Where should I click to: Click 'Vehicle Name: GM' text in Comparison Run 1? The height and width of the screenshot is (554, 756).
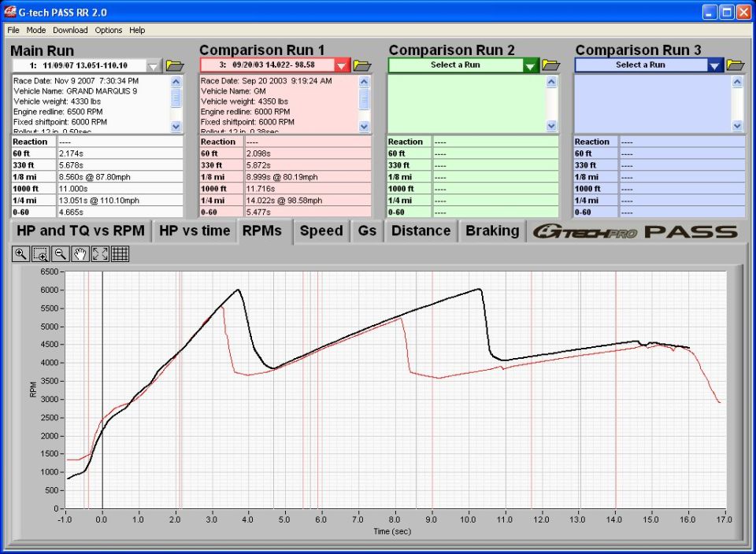[233, 91]
